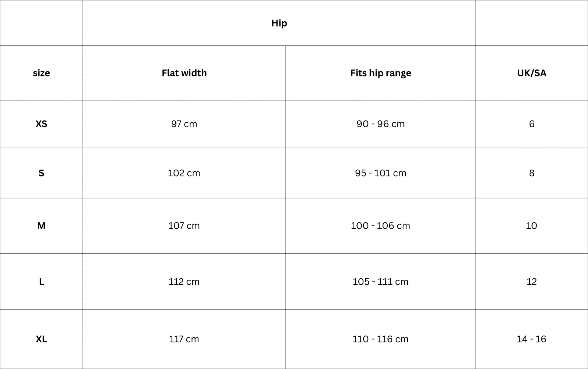The width and height of the screenshot is (588, 369).
Task: Select the XS size row label
Action: tap(41, 124)
